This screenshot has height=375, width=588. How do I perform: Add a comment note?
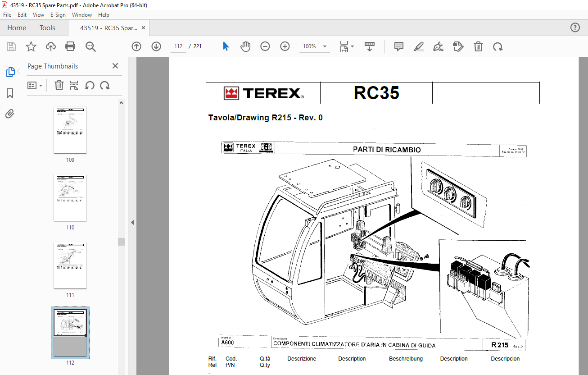point(398,46)
